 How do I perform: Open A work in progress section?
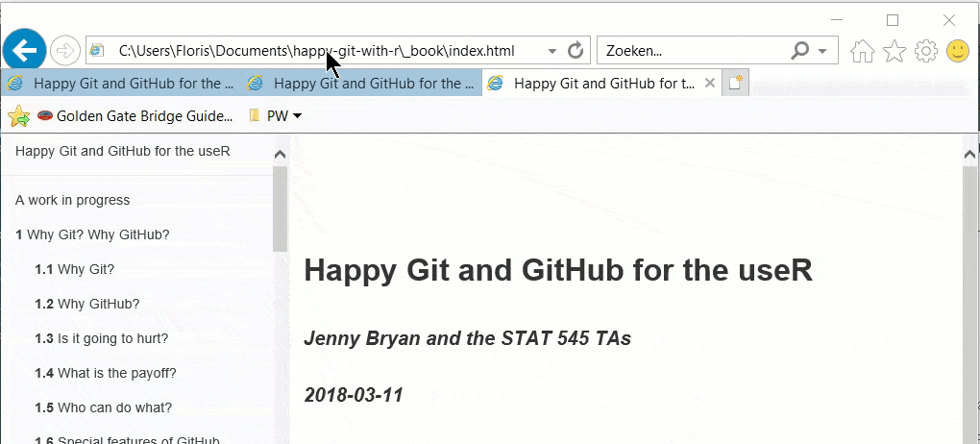pyautogui.click(x=72, y=200)
